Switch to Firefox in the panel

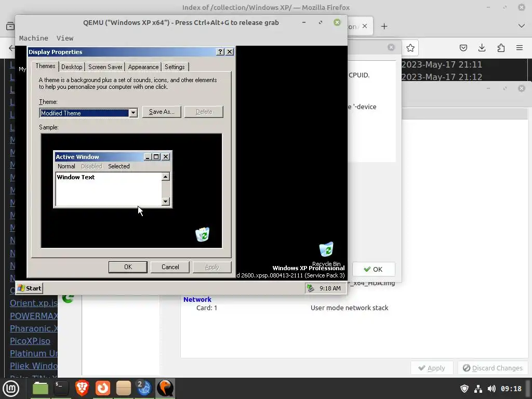[x=102, y=389]
